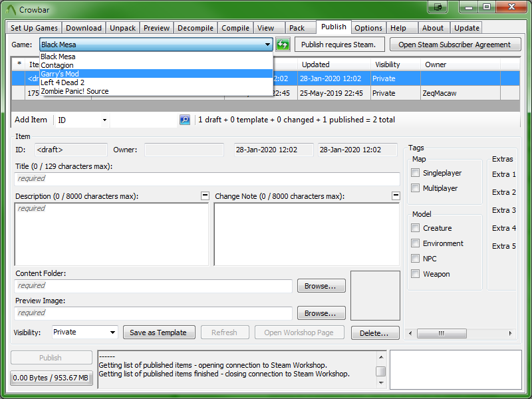Enable the Singleplayer map tag
Viewport: 532px width, 399px height.
pyautogui.click(x=415, y=173)
